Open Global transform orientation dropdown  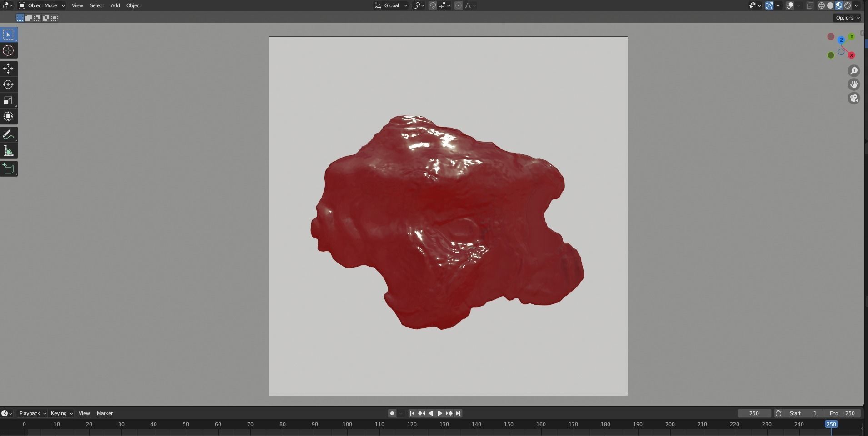[391, 5]
